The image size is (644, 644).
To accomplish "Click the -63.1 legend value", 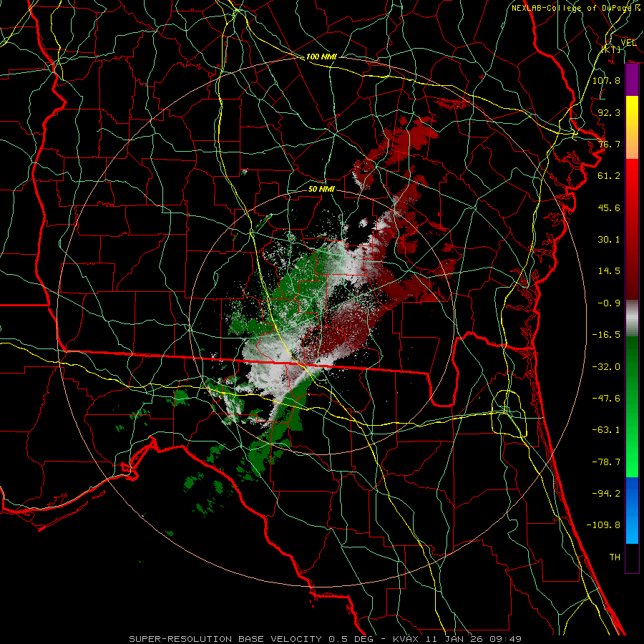I will 606,429.
